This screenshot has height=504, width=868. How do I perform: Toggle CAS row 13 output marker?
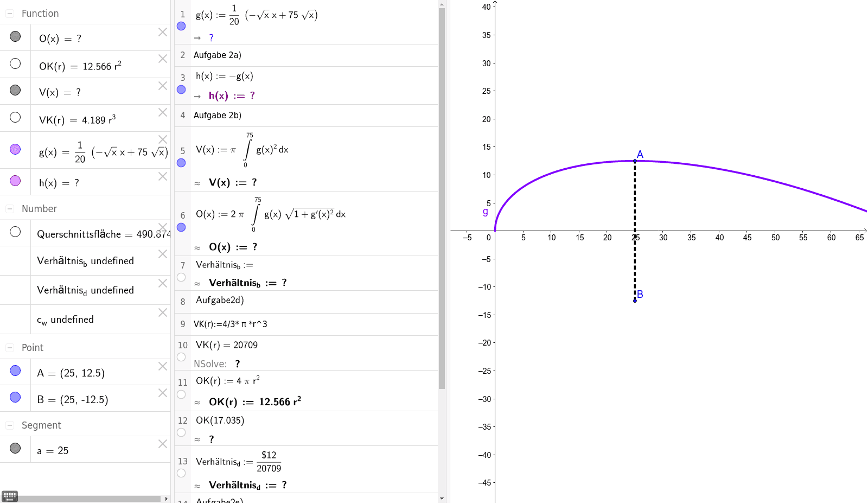[181, 473]
